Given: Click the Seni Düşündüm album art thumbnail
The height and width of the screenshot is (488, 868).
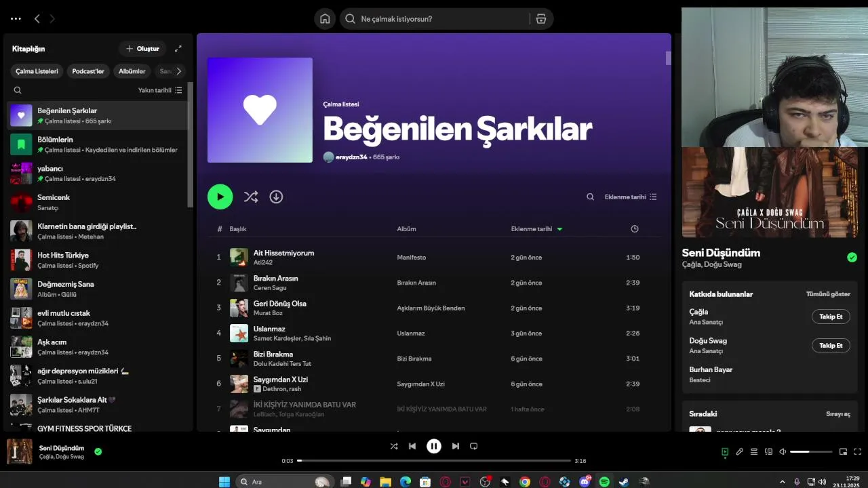Looking at the screenshot, I should coord(20,451).
